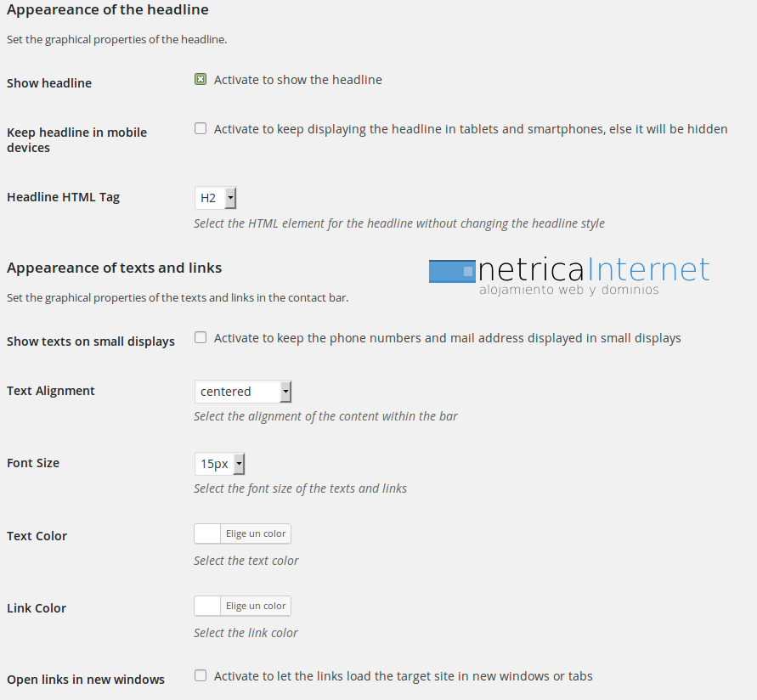This screenshot has width=757, height=700.
Task: Click label 'Activate to keep the phone numbers'
Action: 448,338
